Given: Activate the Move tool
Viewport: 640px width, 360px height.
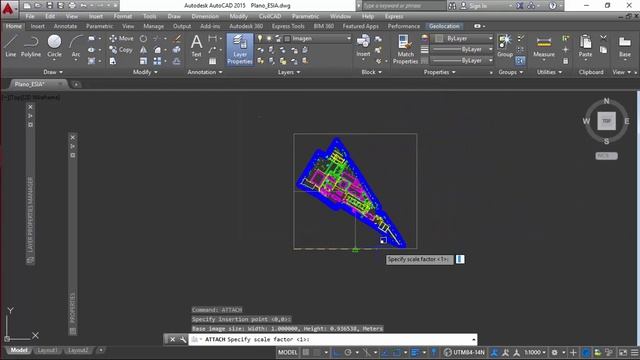Looking at the screenshot, I should (121, 38).
